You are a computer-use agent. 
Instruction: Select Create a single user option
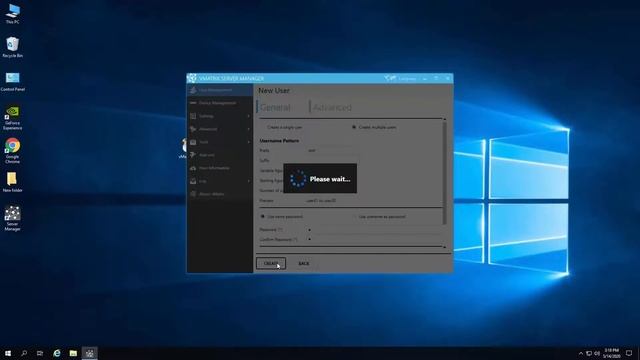click(x=282, y=127)
